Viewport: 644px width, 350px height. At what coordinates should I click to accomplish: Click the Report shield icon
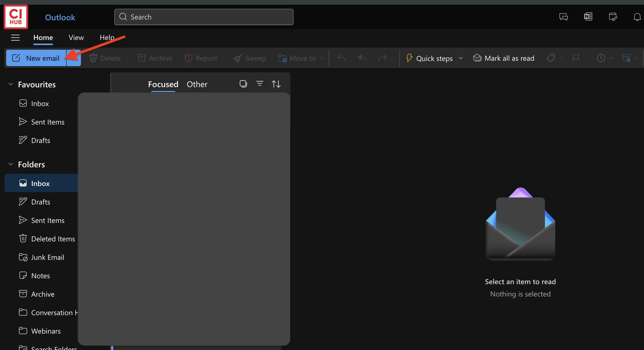189,58
